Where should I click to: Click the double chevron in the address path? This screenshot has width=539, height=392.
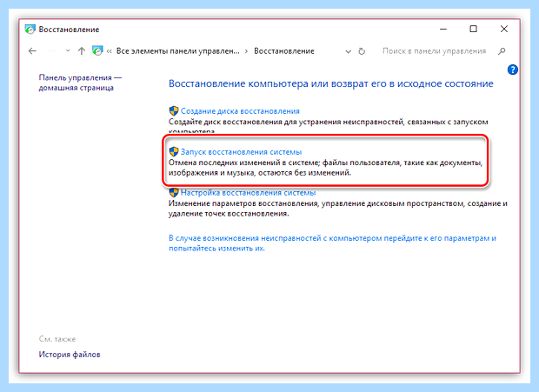click(109, 51)
